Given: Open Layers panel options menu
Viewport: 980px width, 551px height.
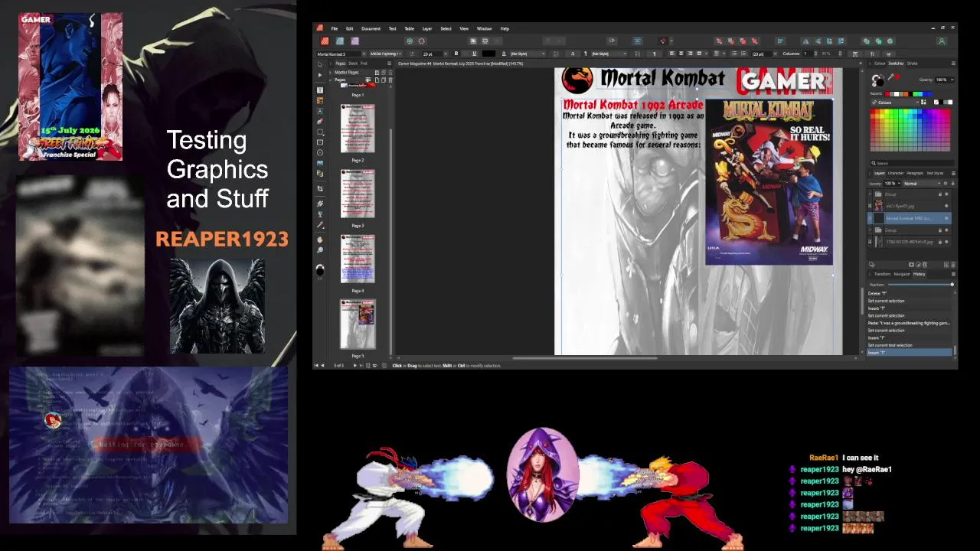Looking at the screenshot, I should pos(953,173).
